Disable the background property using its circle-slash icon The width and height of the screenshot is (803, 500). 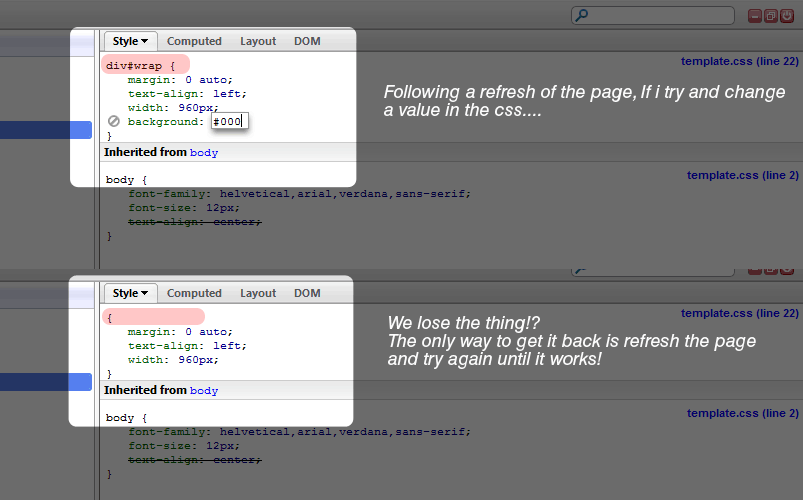114,122
